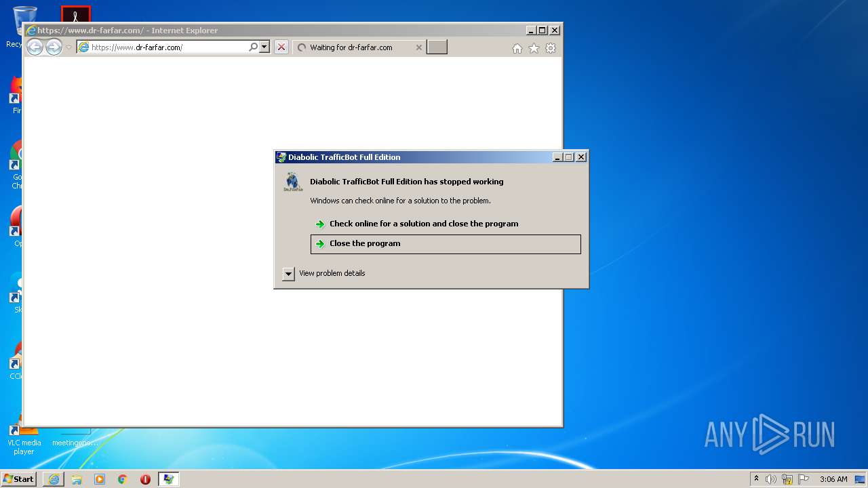Open Internet Explorer from taskbar
This screenshot has height=488, width=868.
(54, 479)
